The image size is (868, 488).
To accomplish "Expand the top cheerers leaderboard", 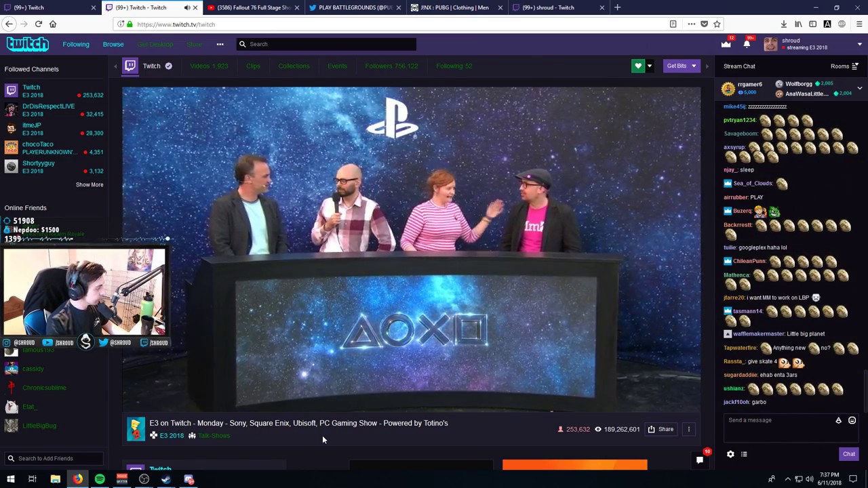I will click(x=859, y=89).
